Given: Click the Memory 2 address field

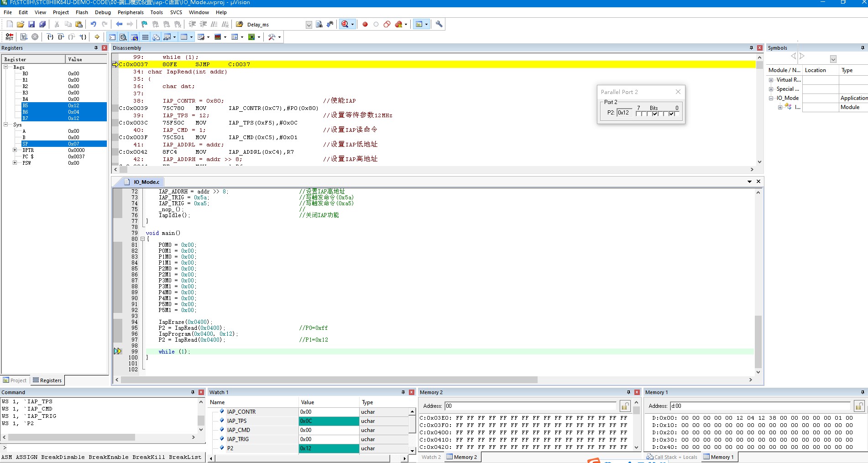Looking at the screenshot, I should 530,406.
